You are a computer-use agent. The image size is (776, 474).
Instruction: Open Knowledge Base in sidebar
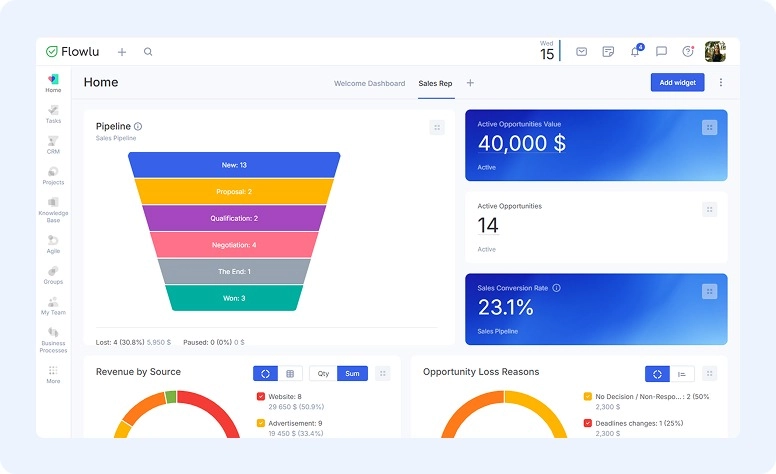[x=53, y=210]
